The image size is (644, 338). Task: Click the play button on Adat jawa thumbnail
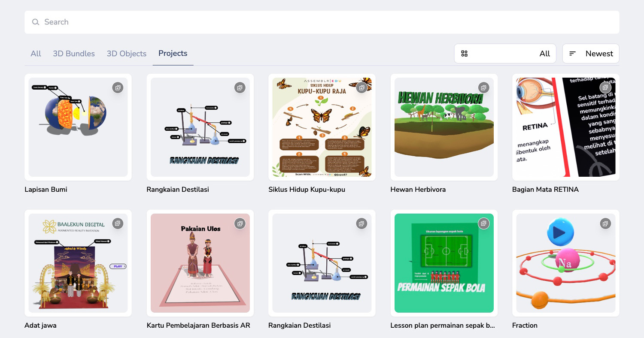tap(118, 266)
